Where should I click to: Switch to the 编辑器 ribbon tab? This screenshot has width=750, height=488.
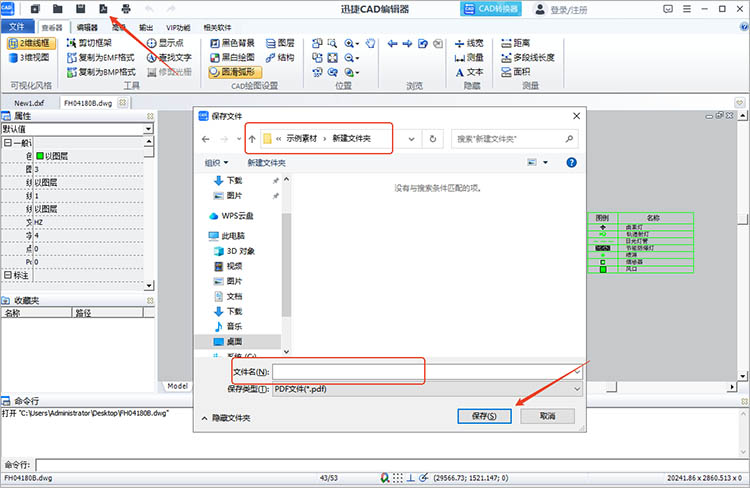[87, 27]
